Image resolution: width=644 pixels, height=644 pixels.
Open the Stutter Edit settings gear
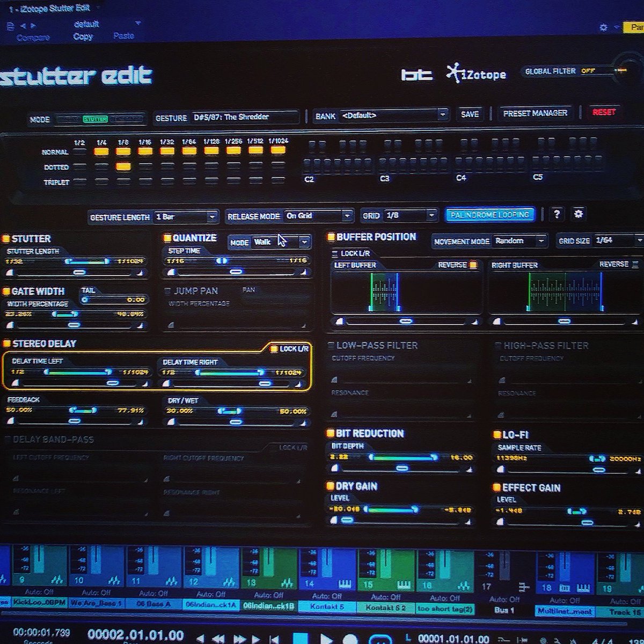[578, 214]
